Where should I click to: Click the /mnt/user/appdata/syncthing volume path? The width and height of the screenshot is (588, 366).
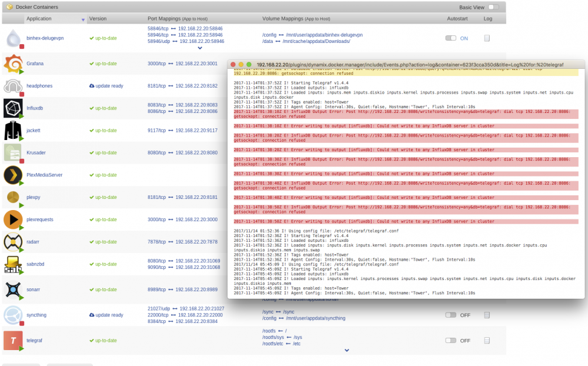[x=315, y=318]
